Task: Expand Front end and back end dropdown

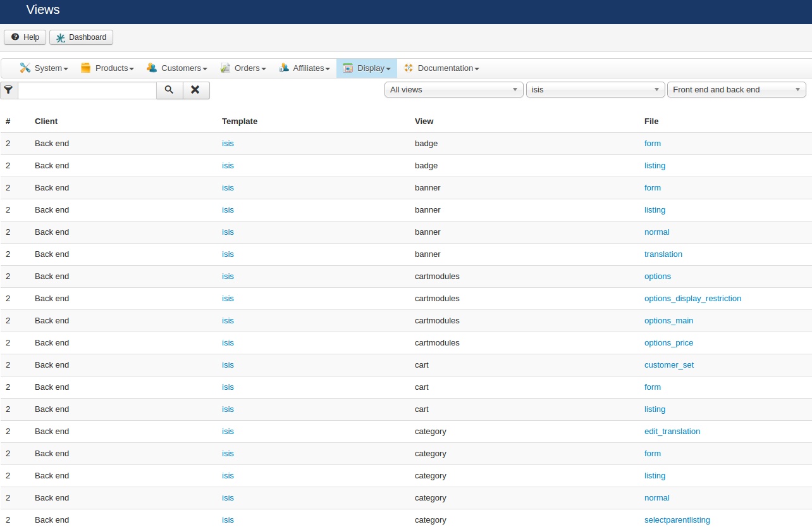Action: 736,90
